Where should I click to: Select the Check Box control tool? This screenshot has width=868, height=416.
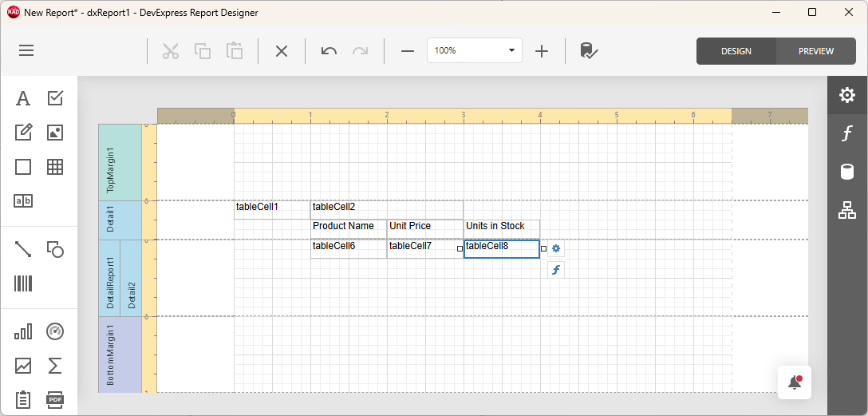[x=55, y=98]
